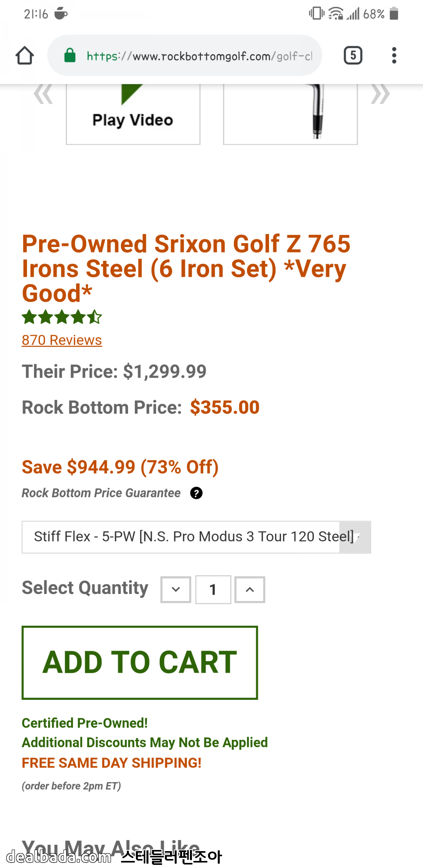This screenshot has width=423, height=868.
Task: Open the three-dot browser menu
Action: point(394,55)
